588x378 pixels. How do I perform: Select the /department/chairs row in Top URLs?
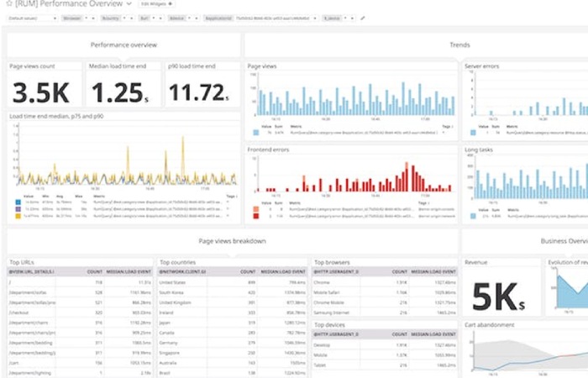point(81,323)
